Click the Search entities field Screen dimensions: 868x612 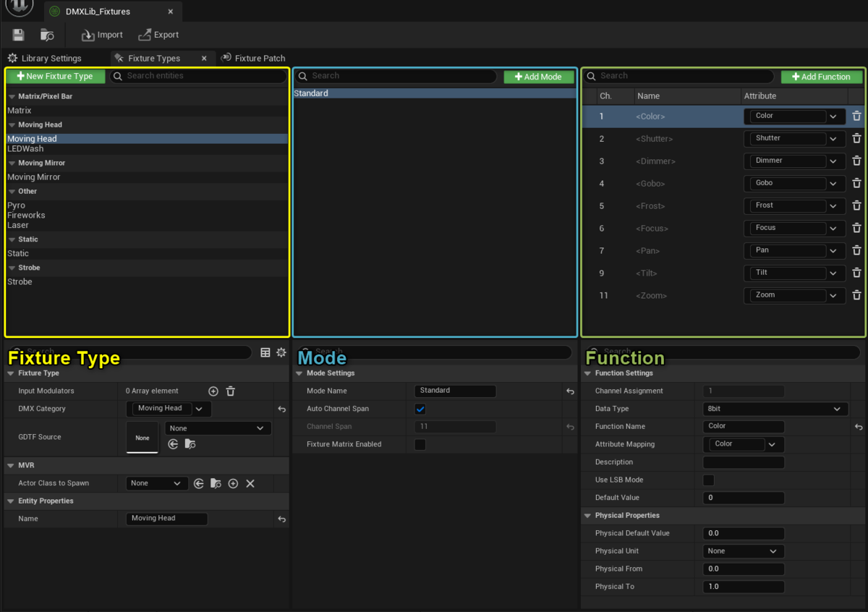198,76
